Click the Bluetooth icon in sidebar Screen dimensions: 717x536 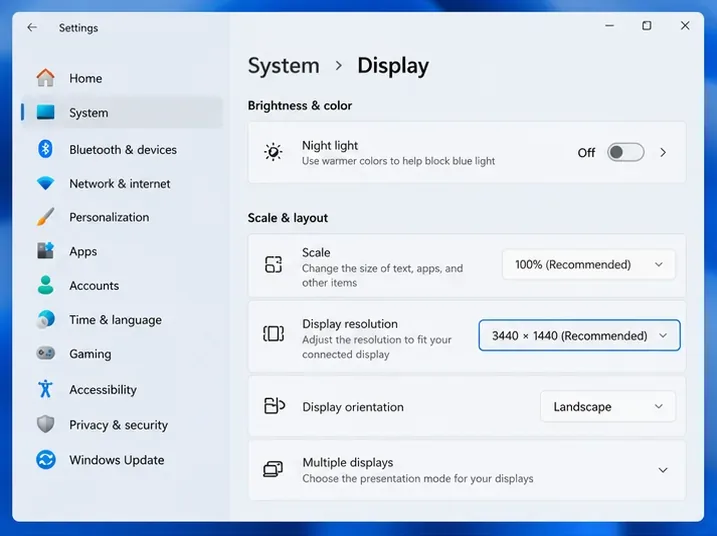click(x=45, y=149)
